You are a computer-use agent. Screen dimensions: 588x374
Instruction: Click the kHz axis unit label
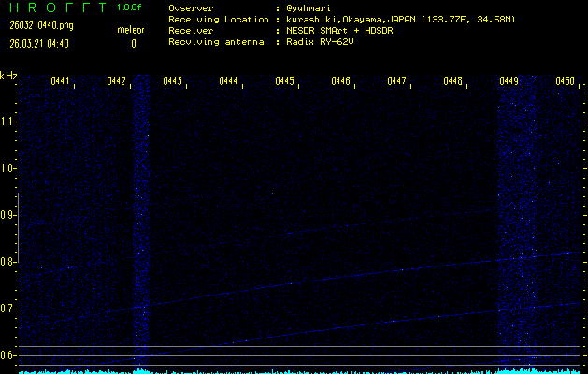pos(8,75)
